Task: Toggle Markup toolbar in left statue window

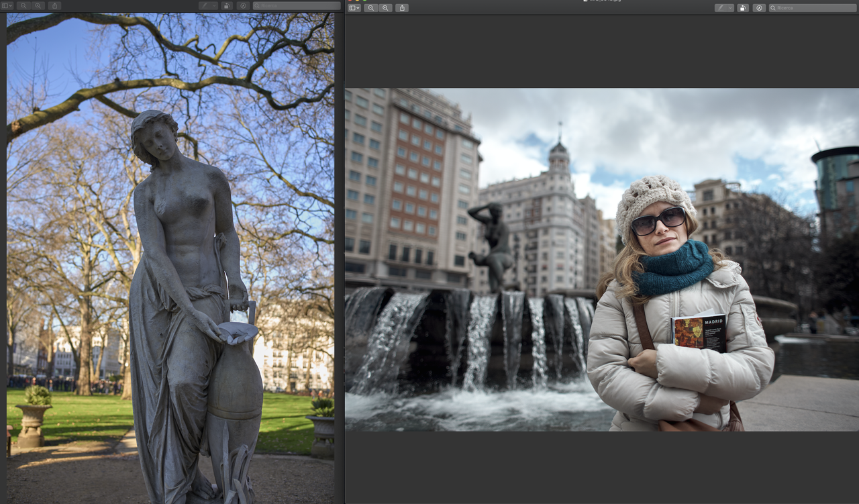Action: [x=243, y=5]
